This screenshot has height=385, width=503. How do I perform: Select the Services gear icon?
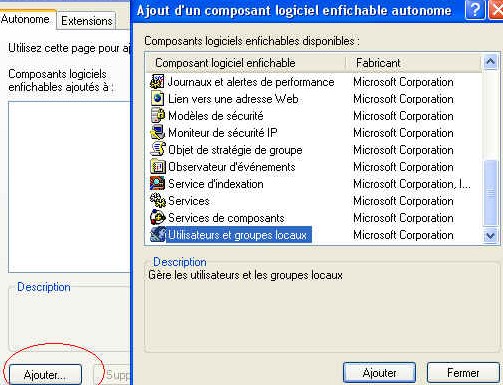(157, 201)
